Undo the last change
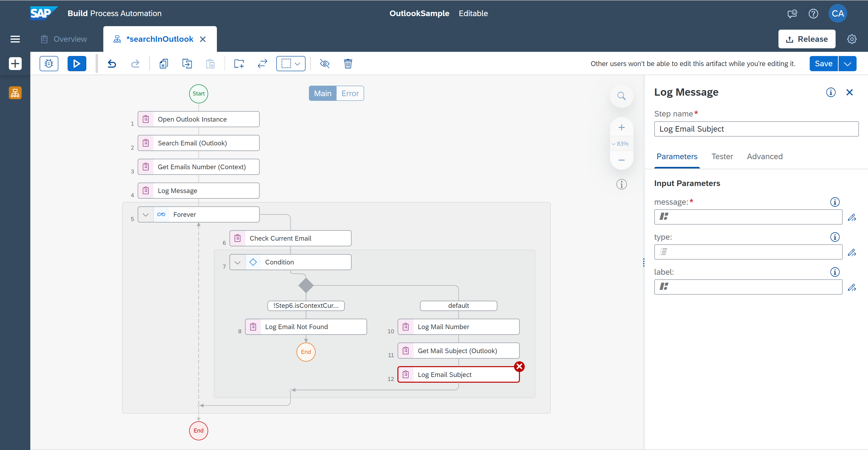This screenshot has height=450, width=868. [112, 63]
